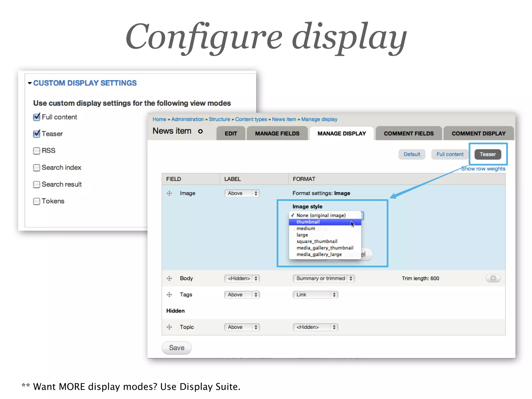Viewport: 532px width, 399px height.
Task: Select medium image style option
Action: pos(325,228)
